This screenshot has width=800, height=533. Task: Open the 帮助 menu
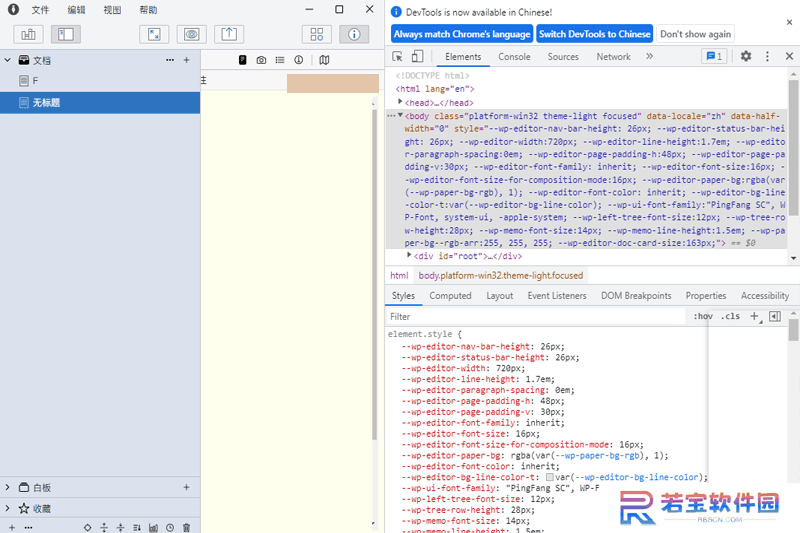pyautogui.click(x=148, y=10)
